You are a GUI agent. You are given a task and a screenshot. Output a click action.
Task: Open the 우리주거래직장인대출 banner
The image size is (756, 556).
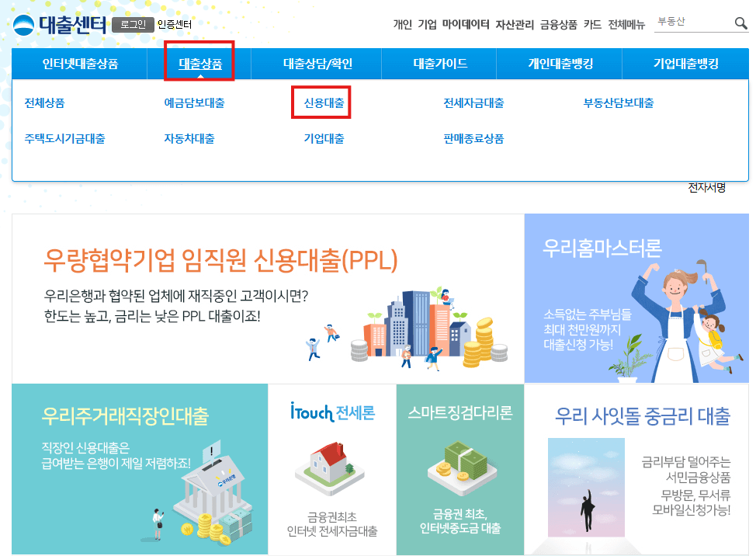(140, 469)
